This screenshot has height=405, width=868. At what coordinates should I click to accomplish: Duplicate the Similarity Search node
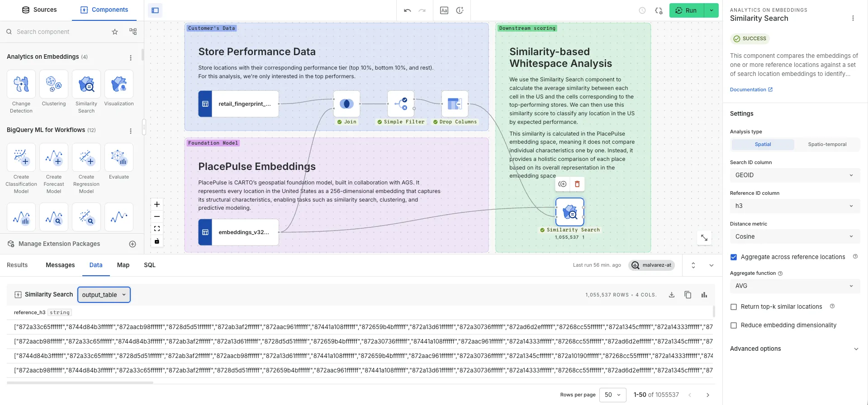point(562,184)
